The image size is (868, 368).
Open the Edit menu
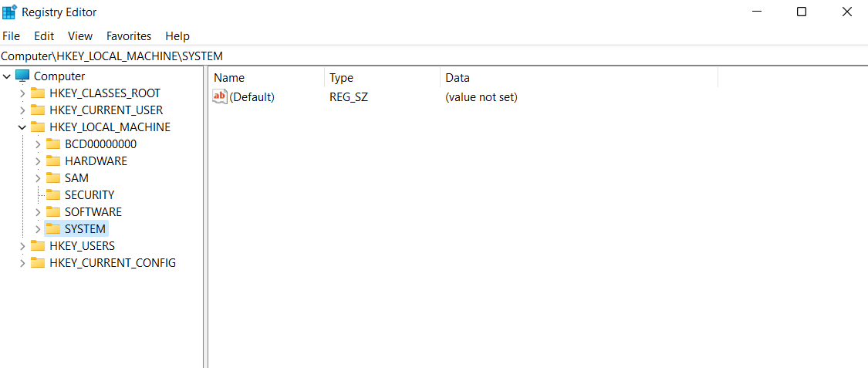[44, 36]
